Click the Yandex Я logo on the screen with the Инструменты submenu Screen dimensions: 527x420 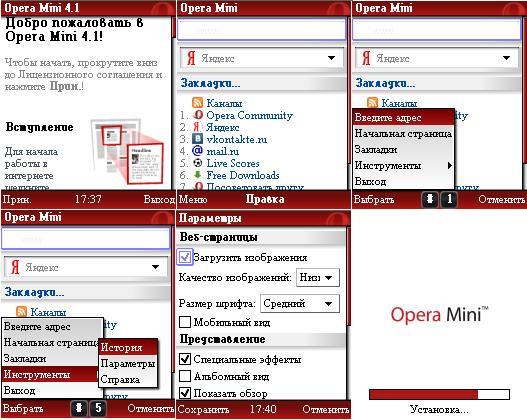click(x=15, y=267)
